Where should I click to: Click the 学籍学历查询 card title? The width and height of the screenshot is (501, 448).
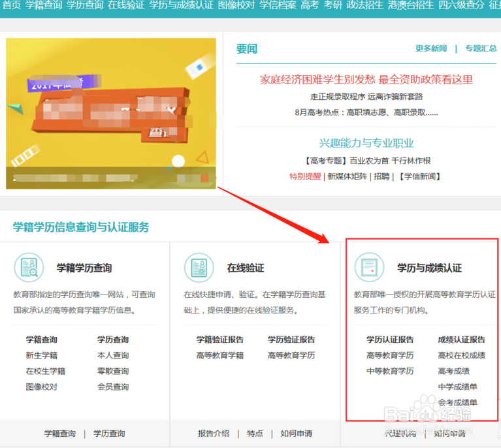(x=84, y=268)
